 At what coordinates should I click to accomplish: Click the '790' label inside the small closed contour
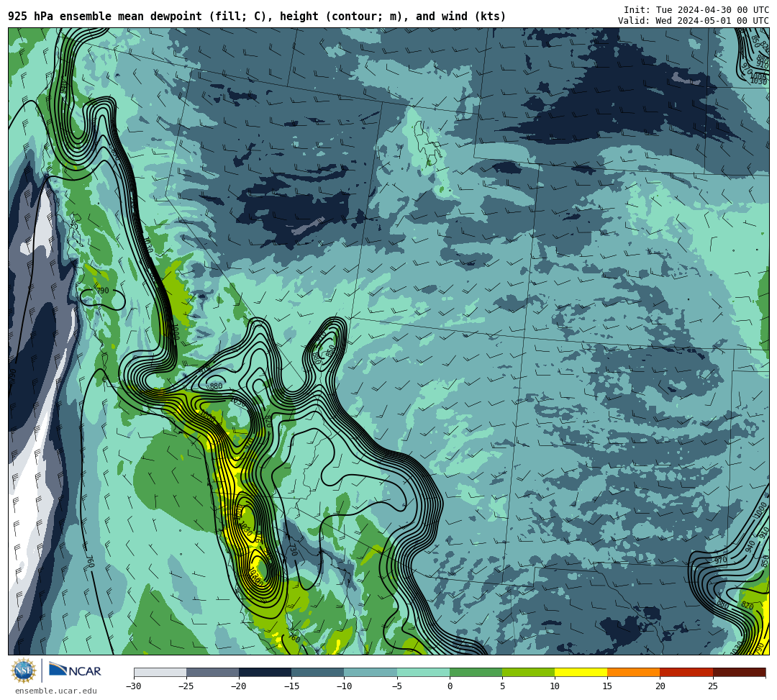[x=103, y=291]
